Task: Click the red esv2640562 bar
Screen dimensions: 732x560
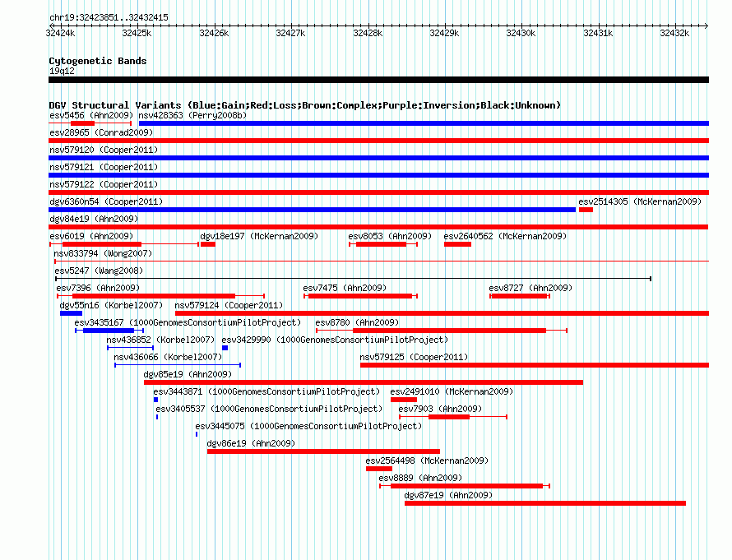Action: 457,244
